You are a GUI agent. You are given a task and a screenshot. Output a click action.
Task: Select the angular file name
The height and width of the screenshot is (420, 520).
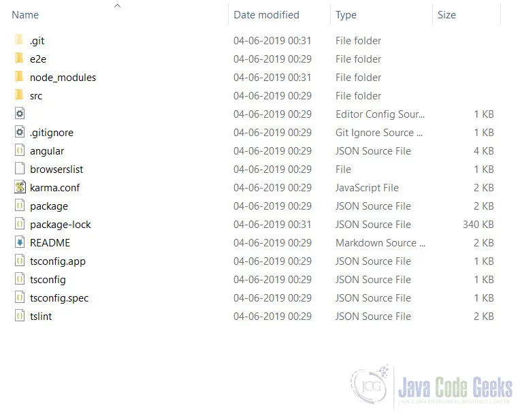tap(47, 151)
